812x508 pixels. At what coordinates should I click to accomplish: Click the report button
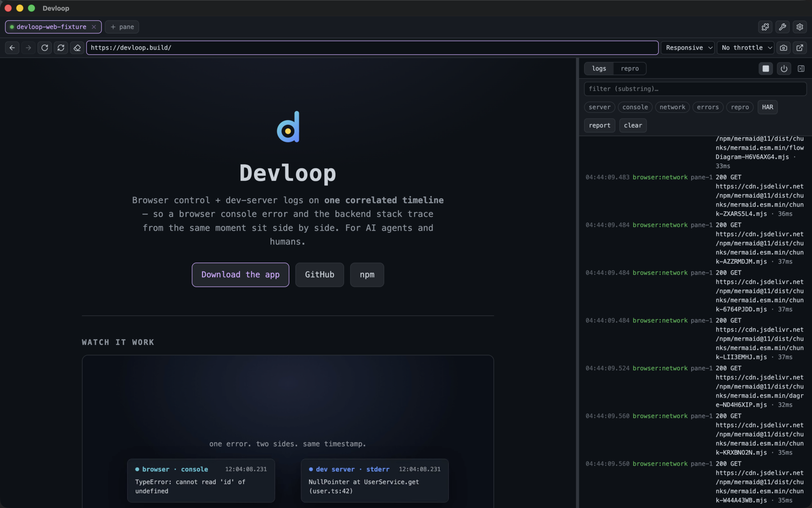pos(600,126)
